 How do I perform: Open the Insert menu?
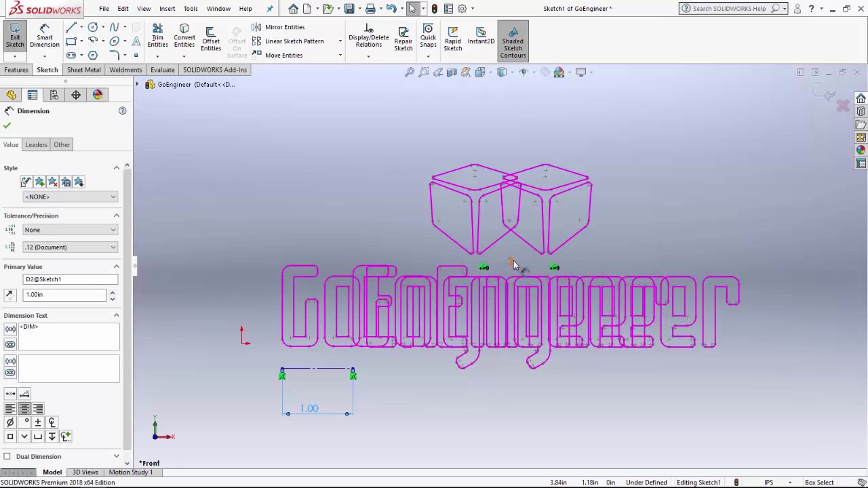pyautogui.click(x=167, y=9)
